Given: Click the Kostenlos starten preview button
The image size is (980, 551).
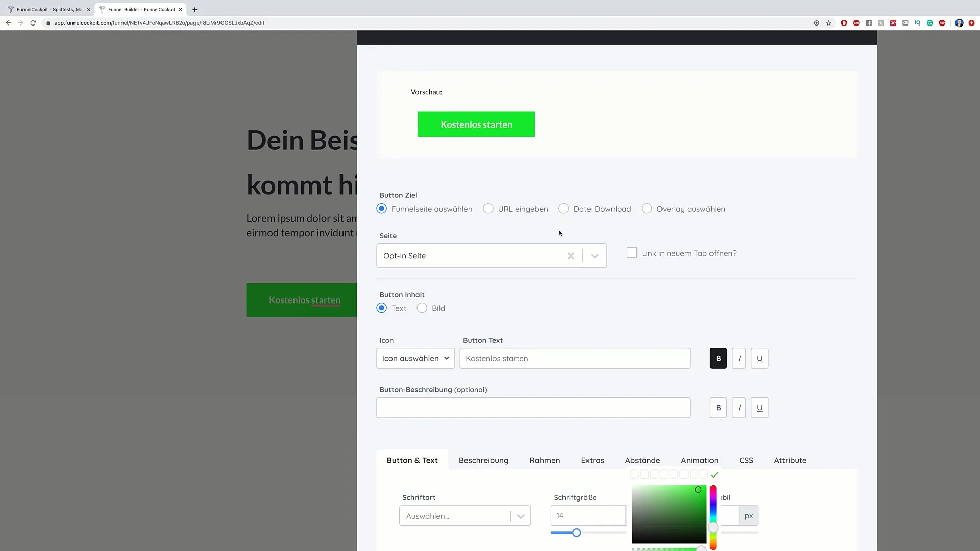Looking at the screenshot, I should (x=476, y=124).
